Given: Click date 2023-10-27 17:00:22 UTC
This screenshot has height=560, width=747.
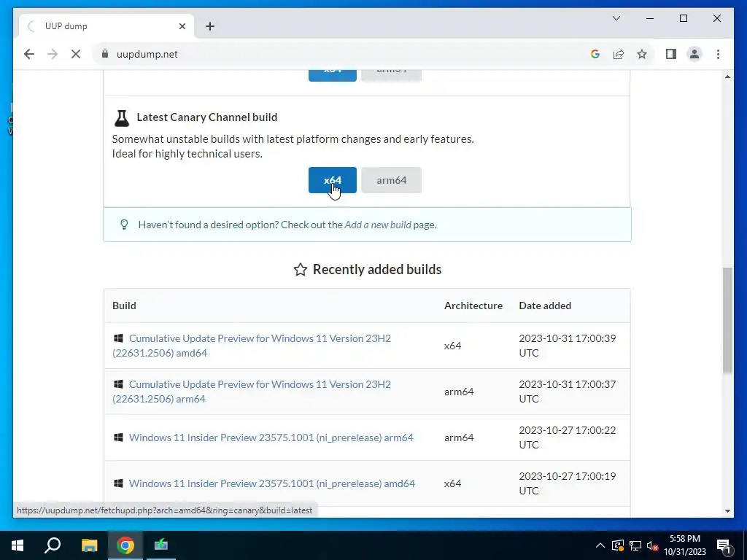Looking at the screenshot, I should pyautogui.click(x=568, y=437).
